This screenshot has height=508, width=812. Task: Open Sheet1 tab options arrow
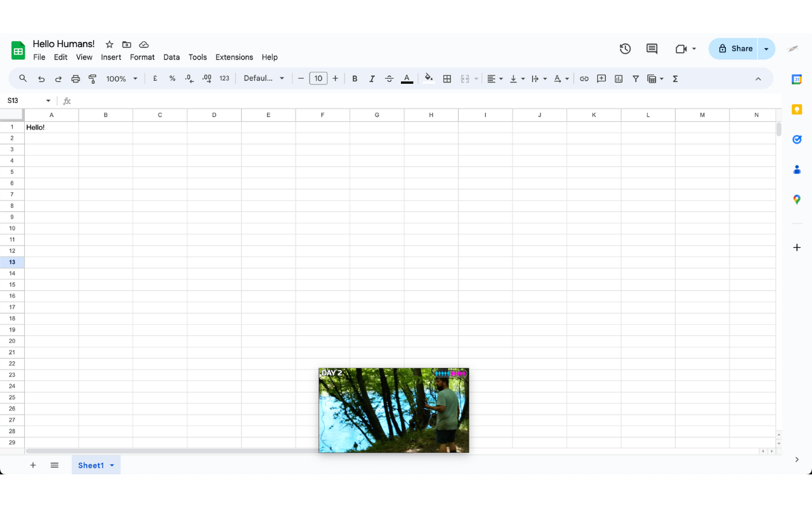(x=112, y=465)
